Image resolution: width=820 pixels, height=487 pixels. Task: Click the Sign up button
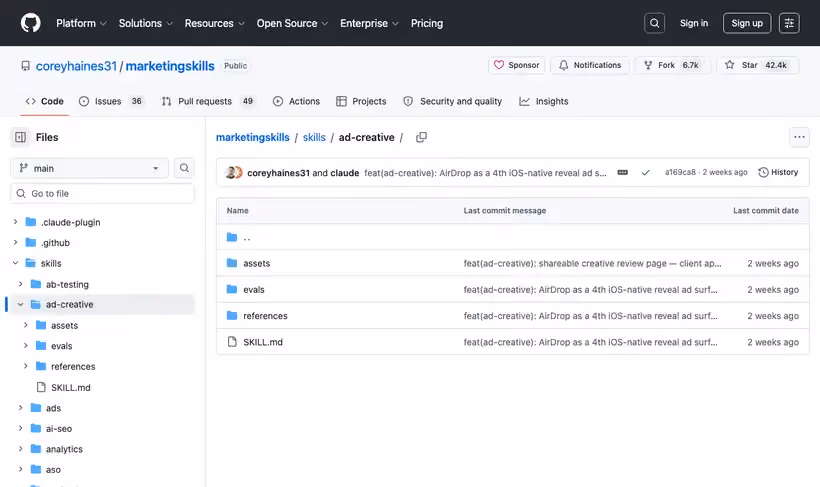tap(747, 23)
